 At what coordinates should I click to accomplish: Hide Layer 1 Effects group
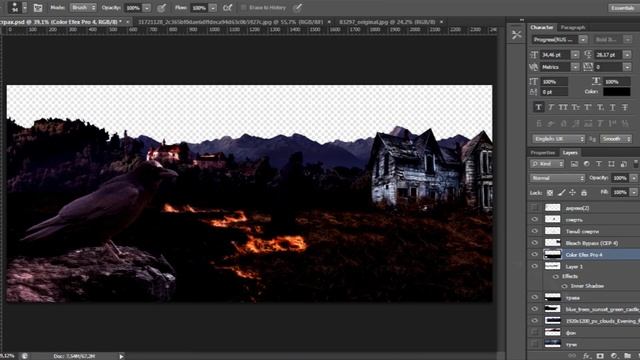click(556, 276)
